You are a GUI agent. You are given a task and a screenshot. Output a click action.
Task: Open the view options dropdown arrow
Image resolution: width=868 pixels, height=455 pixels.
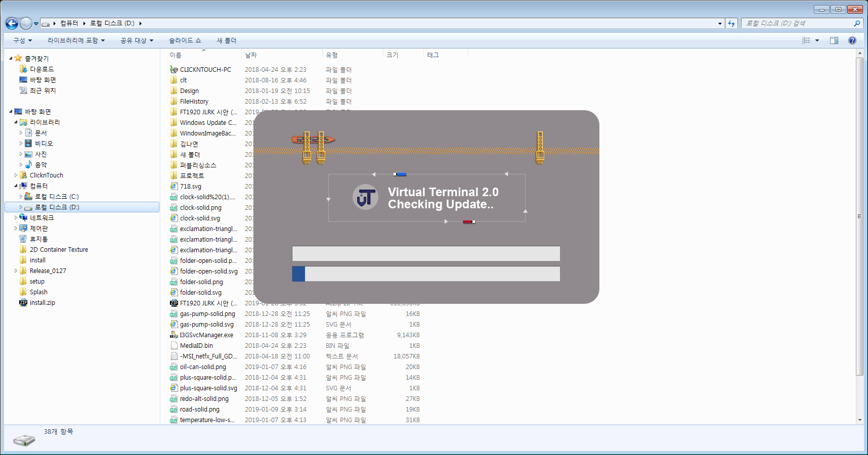pyautogui.click(x=817, y=40)
